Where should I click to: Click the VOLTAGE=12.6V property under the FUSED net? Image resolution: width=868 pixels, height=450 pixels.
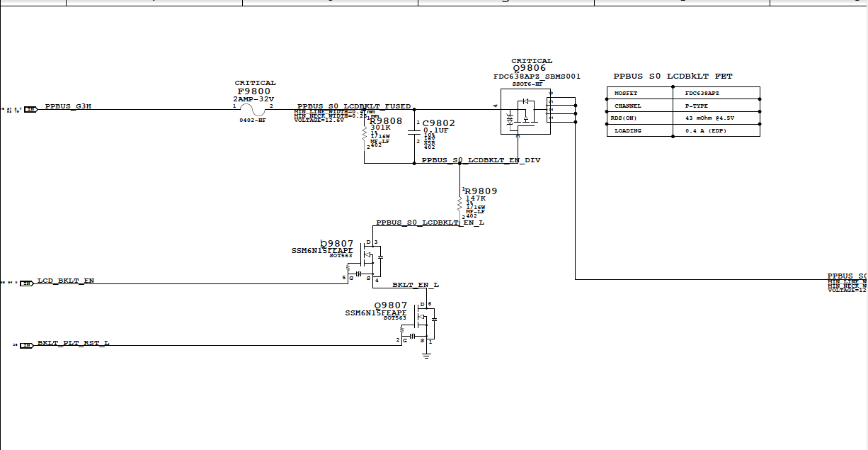[319, 120]
